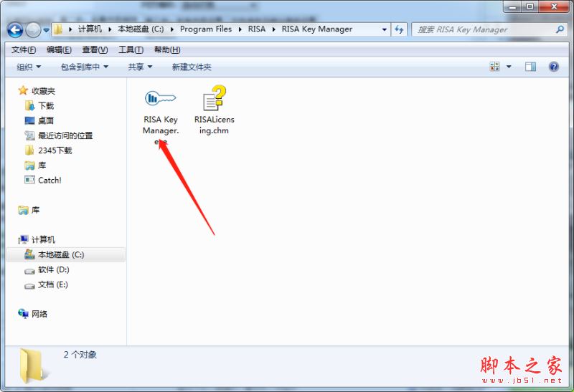Viewport: 574px width, 392px height.
Task: Select 本地磁盘 (C:) in the tree
Action: 66,254
